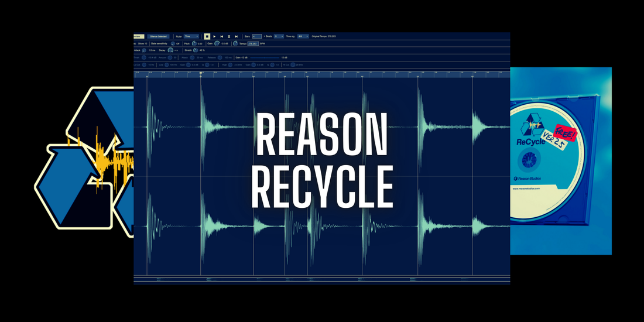Image resolution: width=644 pixels, height=322 pixels.
Task: Click the Hi Cut 20 kHz knob
Action: click(293, 64)
